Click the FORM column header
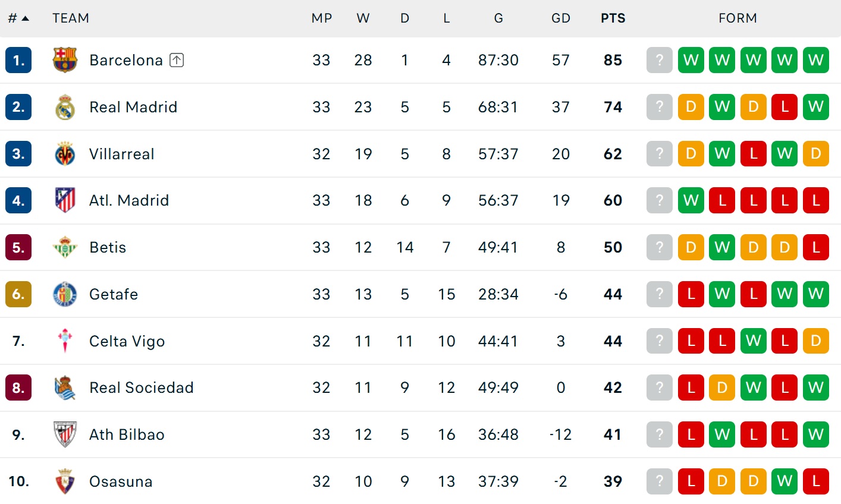Image resolution: width=841 pixels, height=504 pixels. (738, 18)
